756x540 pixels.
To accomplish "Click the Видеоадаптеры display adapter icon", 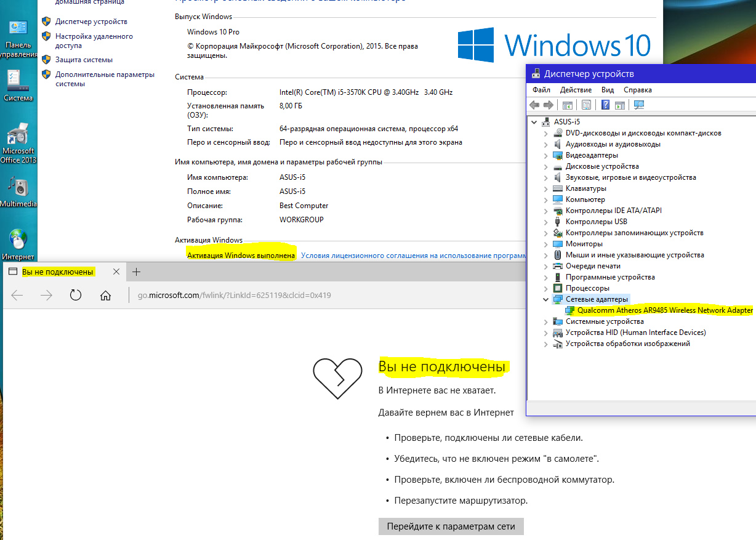I will point(558,155).
